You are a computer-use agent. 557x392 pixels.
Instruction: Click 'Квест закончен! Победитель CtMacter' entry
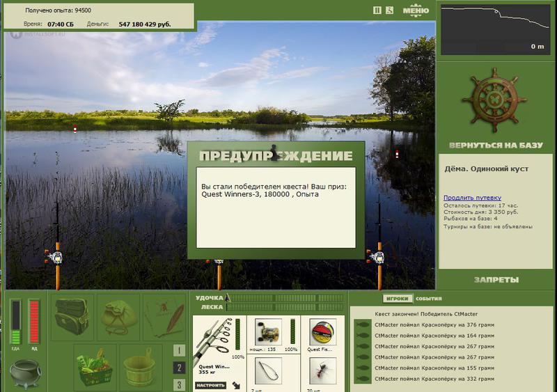click(x=426, y=314)
